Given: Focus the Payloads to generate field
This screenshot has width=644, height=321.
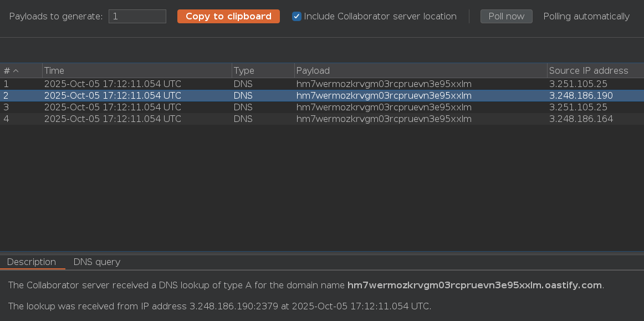Looking at the screenshot, I should (x=137, y=17).
